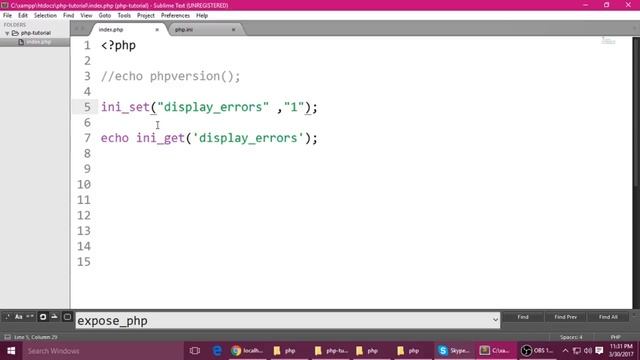Toggle whole word search option
The height and width of the screenshot is (360, 640).
[30, 317]
